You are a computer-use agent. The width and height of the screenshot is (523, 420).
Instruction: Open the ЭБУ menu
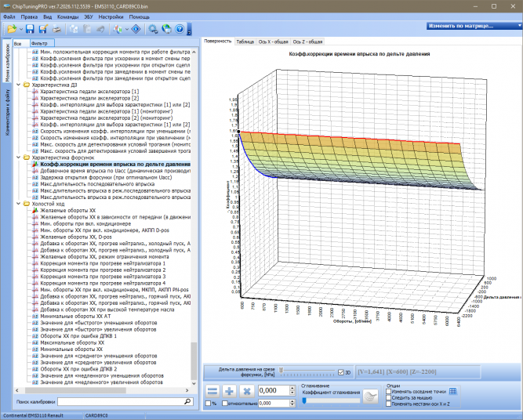tap(89, 16)
